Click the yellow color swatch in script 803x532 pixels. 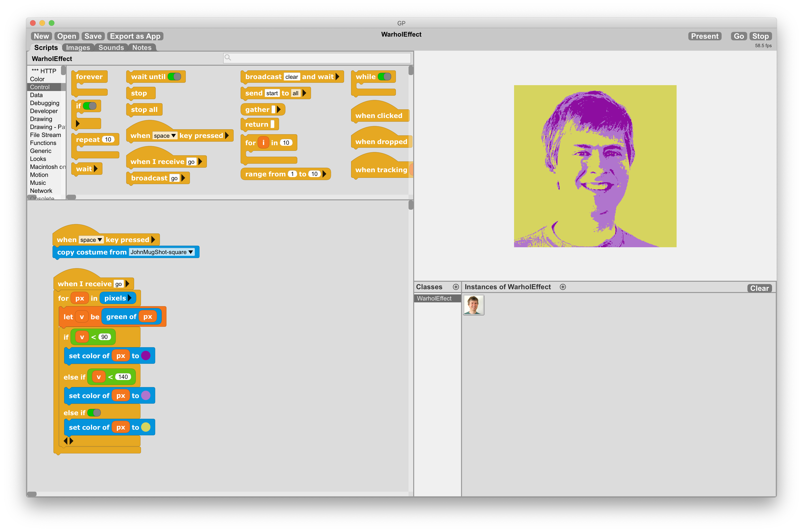point(146,427)
